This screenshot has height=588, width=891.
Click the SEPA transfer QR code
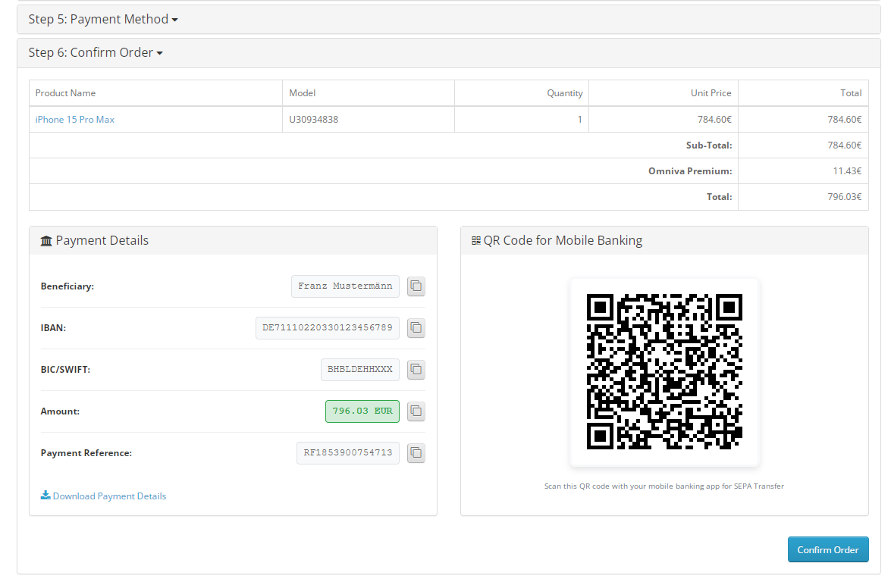click(664, 372)
